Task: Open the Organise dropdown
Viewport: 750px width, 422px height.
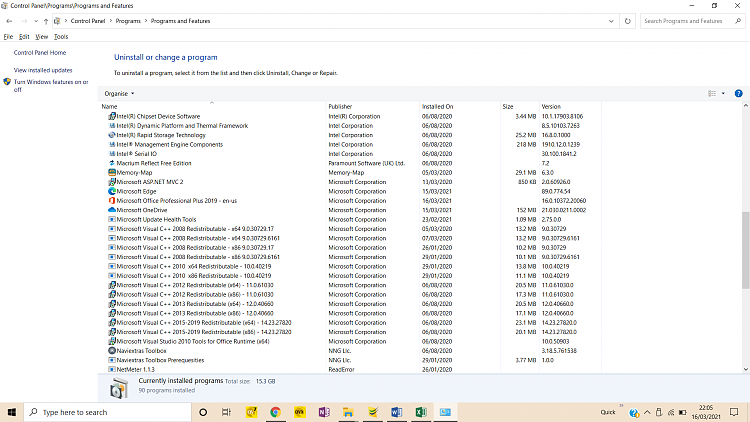Action: coord(119,93)
